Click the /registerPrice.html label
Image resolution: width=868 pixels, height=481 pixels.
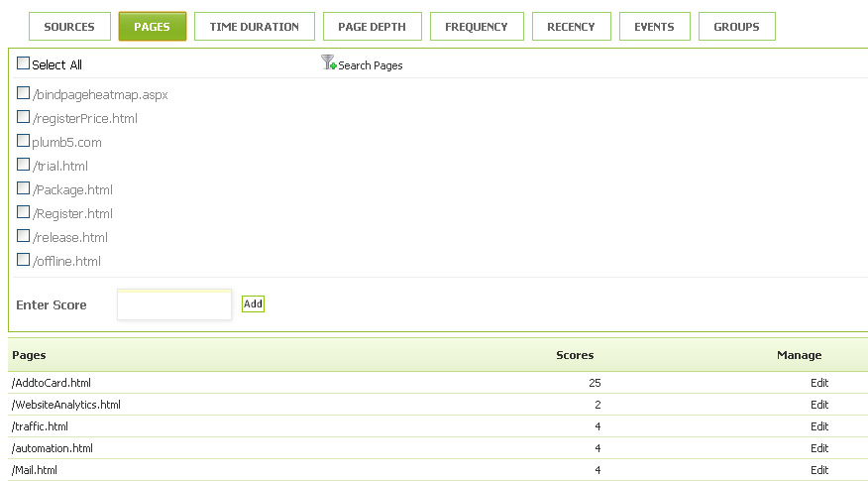tap(84, 119)
